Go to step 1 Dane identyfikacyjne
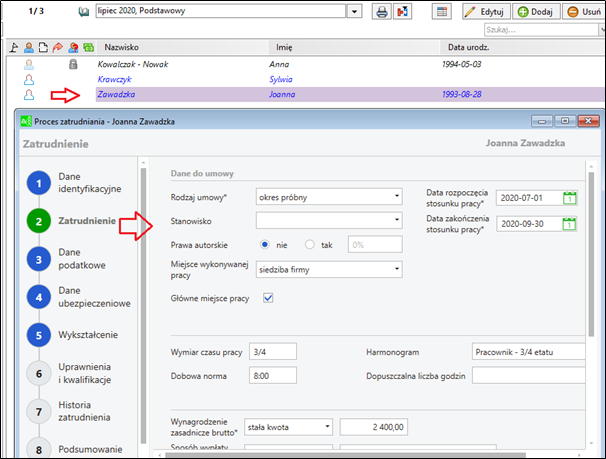This screenshot has height=459, width=606. [x=39, y=183]
